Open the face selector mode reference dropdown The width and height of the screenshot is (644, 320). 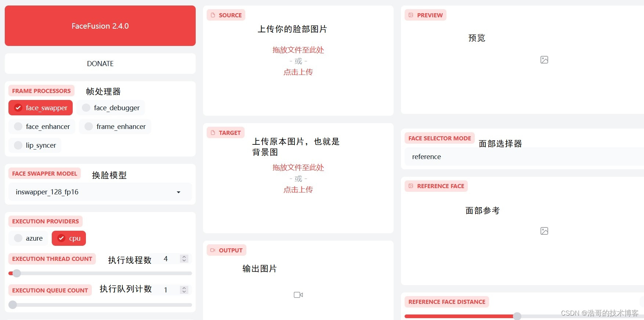pyautogui.click(x=524, y=157)
